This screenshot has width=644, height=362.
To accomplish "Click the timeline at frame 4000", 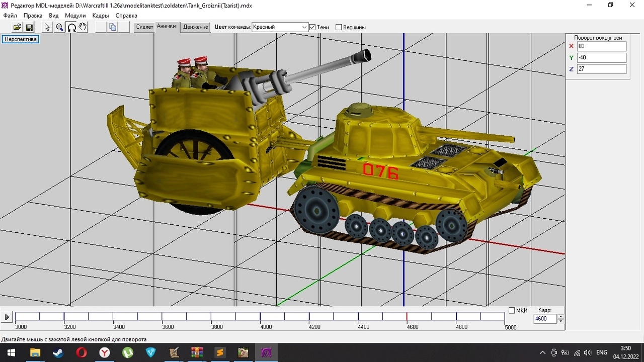I will pyautogui.click(x=260, y=317).
